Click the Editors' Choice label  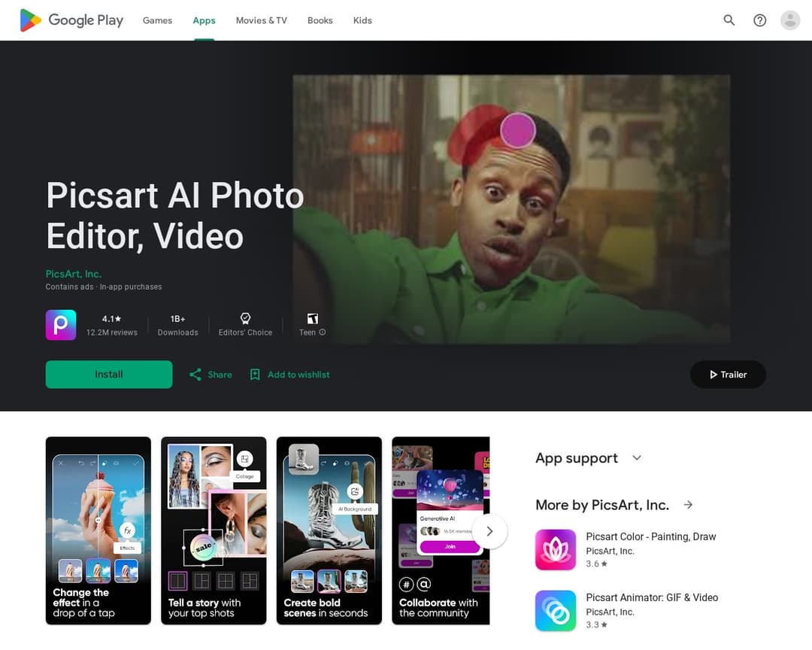click(x=245, y=333)
